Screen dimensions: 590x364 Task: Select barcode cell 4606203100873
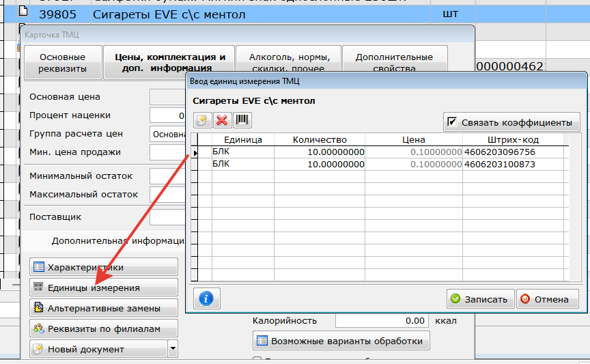point(513,164)
